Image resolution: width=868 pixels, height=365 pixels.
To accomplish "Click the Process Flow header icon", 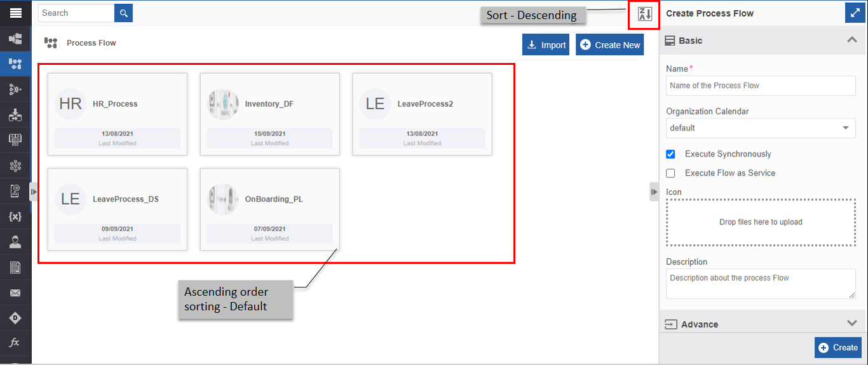I will (x=51, y=43).
